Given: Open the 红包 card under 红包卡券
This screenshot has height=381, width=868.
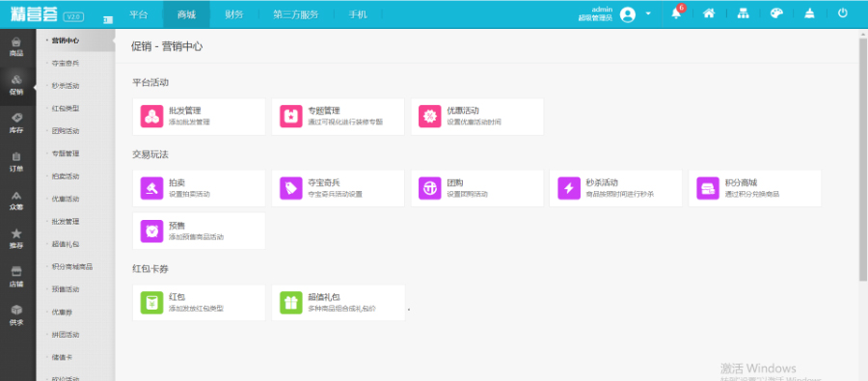Looking at the screenshot, I should click(x=199, y=302).
